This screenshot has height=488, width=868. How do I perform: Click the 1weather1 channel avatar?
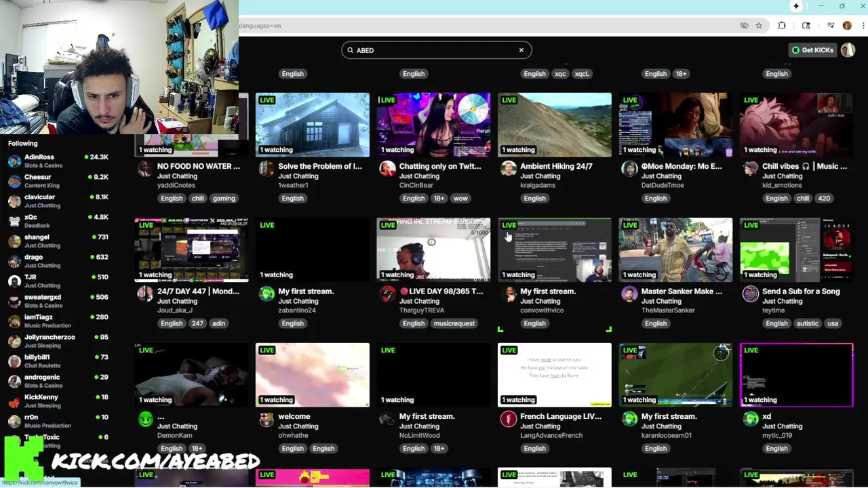point(267,169)
